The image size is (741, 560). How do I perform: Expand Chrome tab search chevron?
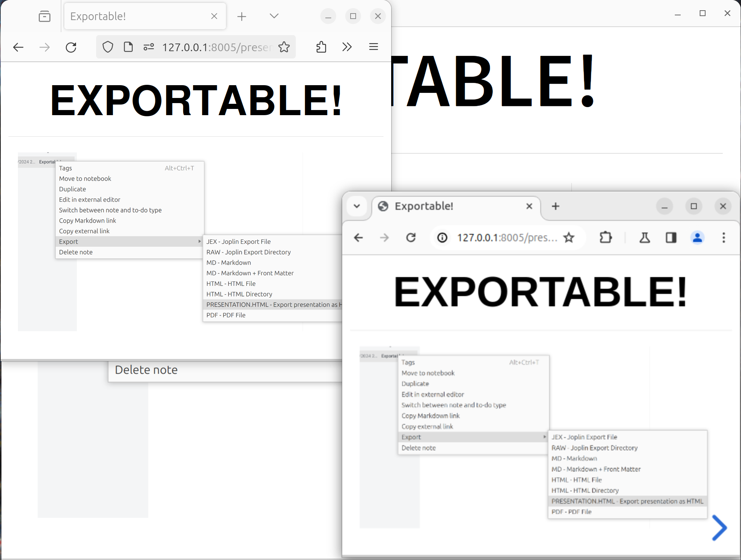pyautogui.click(x=357, y=206)
